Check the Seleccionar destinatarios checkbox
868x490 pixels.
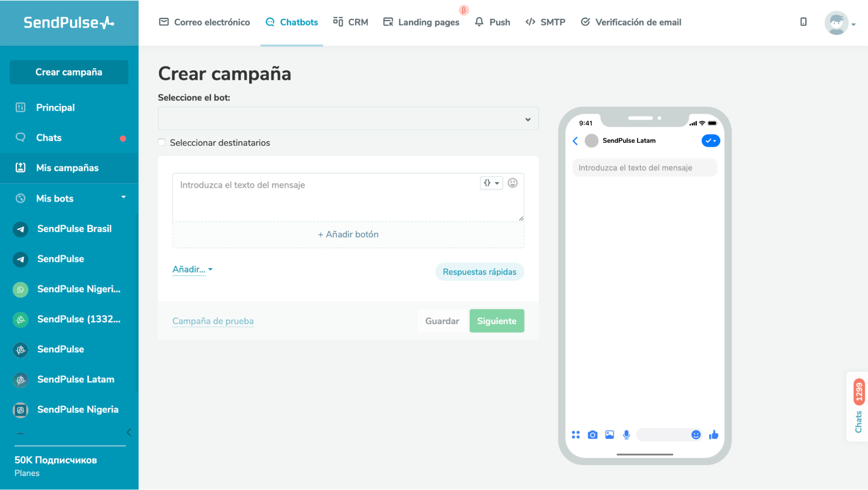coord(162,142)
